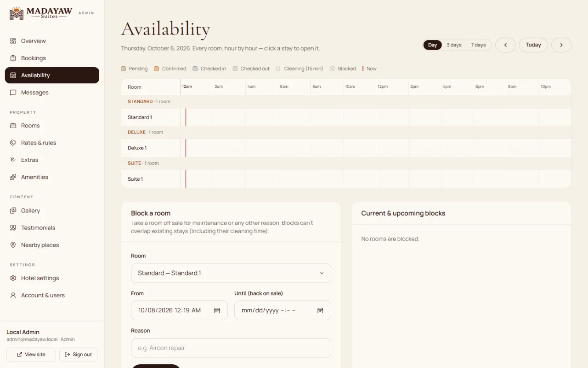Open Gallery page
588x368 pixels.
point(52,211)
